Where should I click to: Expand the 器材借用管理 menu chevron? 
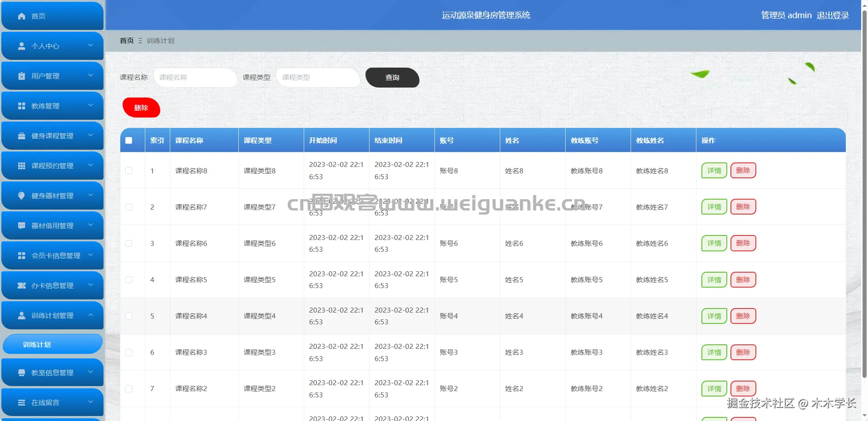coord(90,225)
